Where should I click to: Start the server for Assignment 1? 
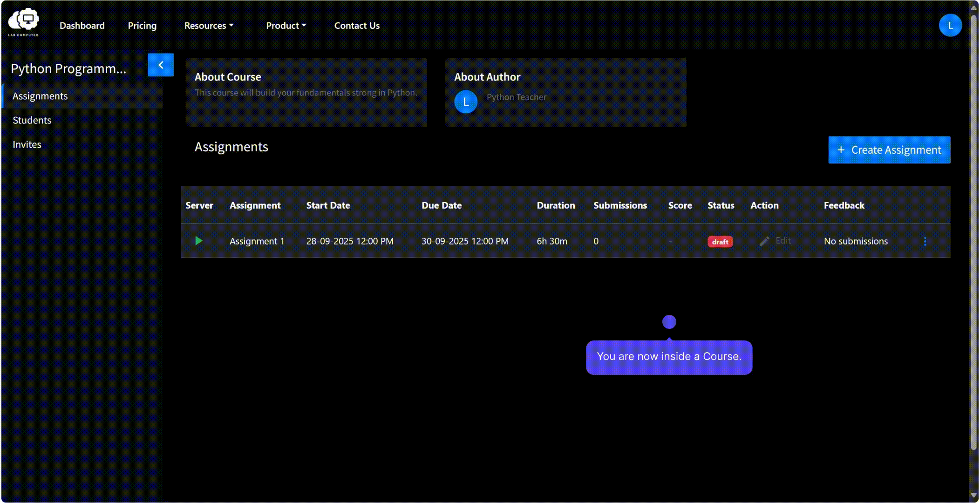[199, 241]
